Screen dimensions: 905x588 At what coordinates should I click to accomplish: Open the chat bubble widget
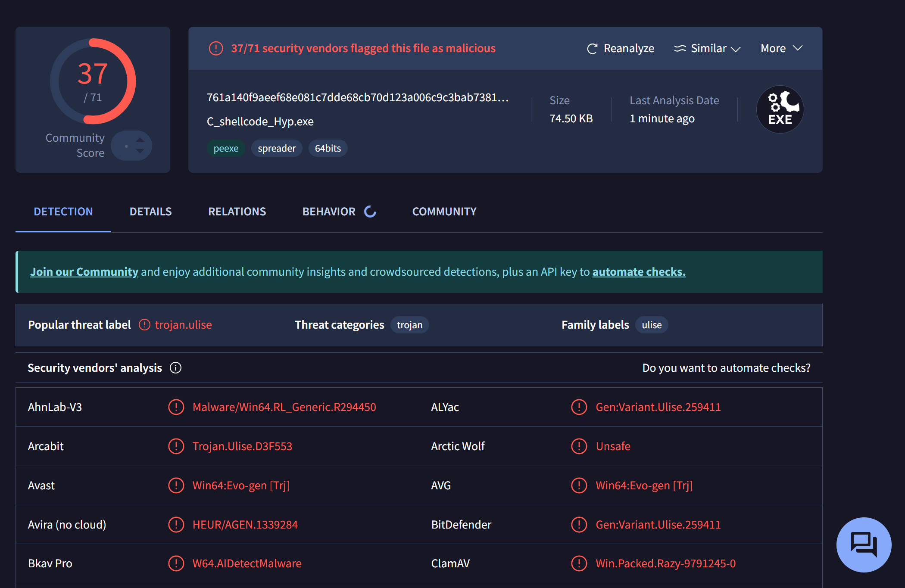coord(864,544)
